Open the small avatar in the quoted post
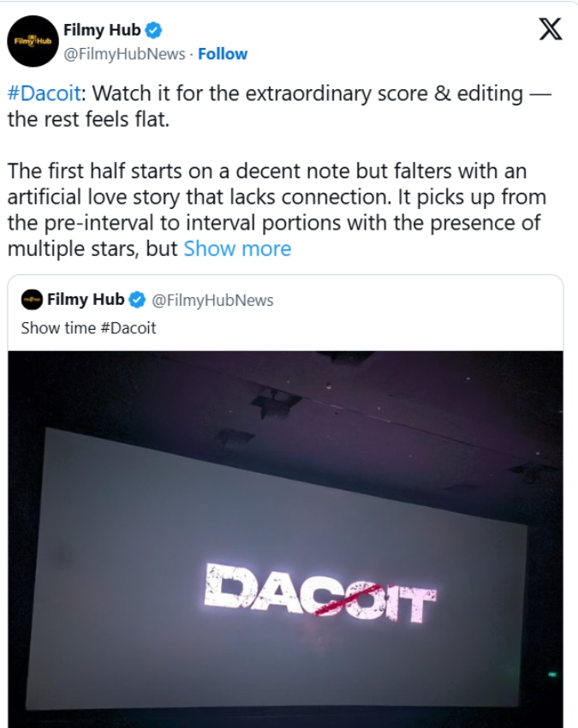This screenshot has height=728, width=578. [32, 300]
